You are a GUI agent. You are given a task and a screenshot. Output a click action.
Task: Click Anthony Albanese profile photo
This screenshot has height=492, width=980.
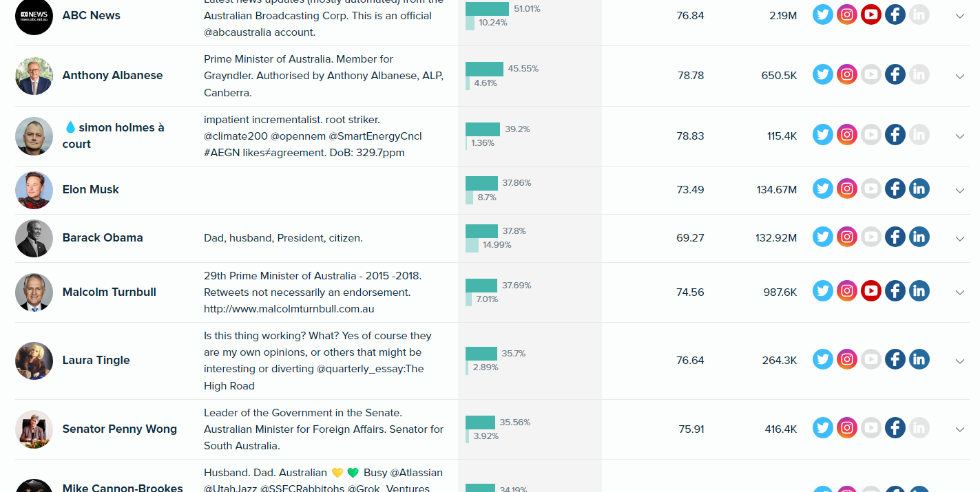point(34,76)
